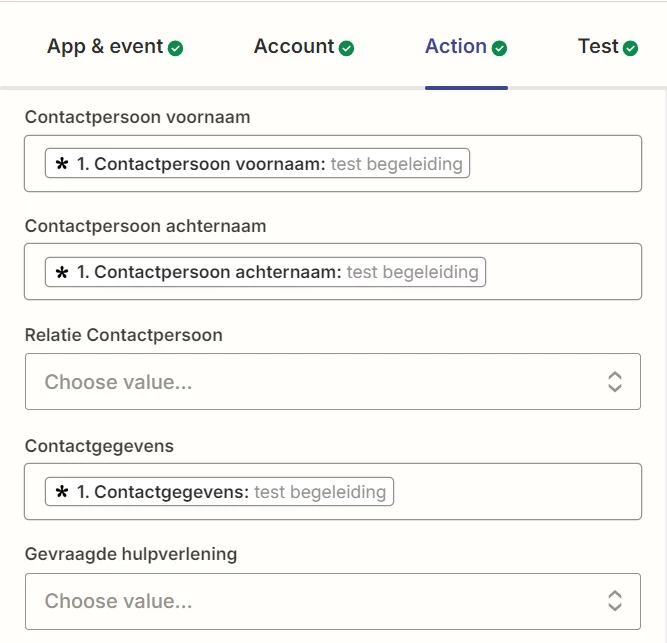Click asterisk icon in Contactpersoon voornaam pill
This screenshot has height=643, width=667.
coord(62,164)
